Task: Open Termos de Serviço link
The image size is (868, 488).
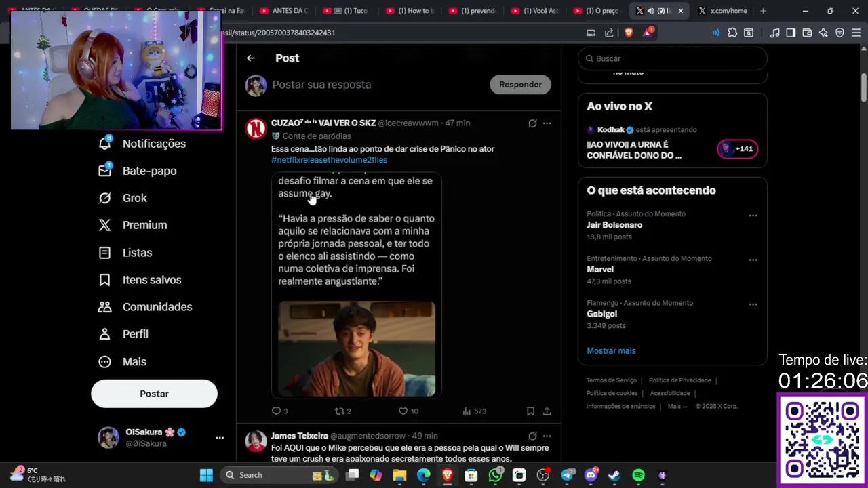Action: (612, 380)
